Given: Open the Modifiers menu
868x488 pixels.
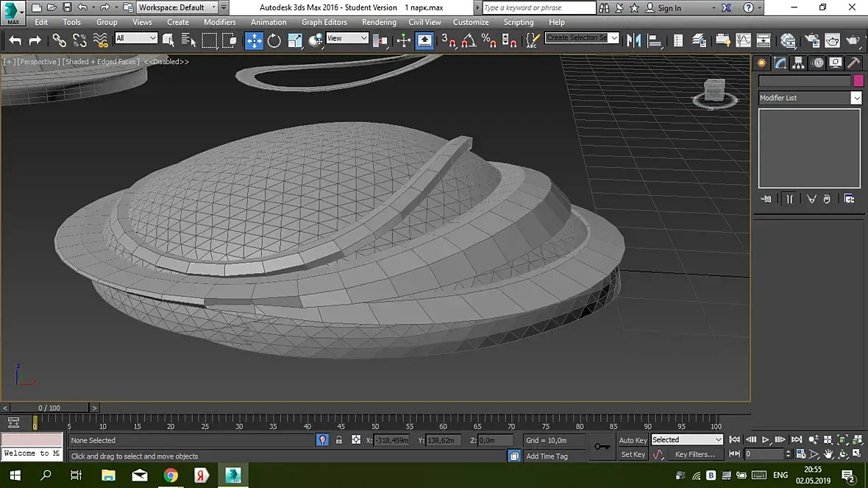Looking at the screenshot, I should pos(219,22).
